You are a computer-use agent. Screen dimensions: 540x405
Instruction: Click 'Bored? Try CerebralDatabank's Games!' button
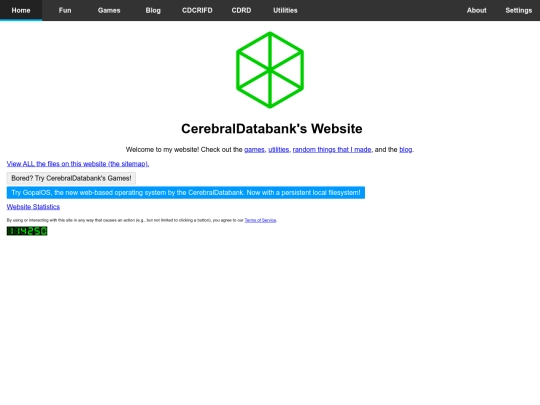[71, 178]
